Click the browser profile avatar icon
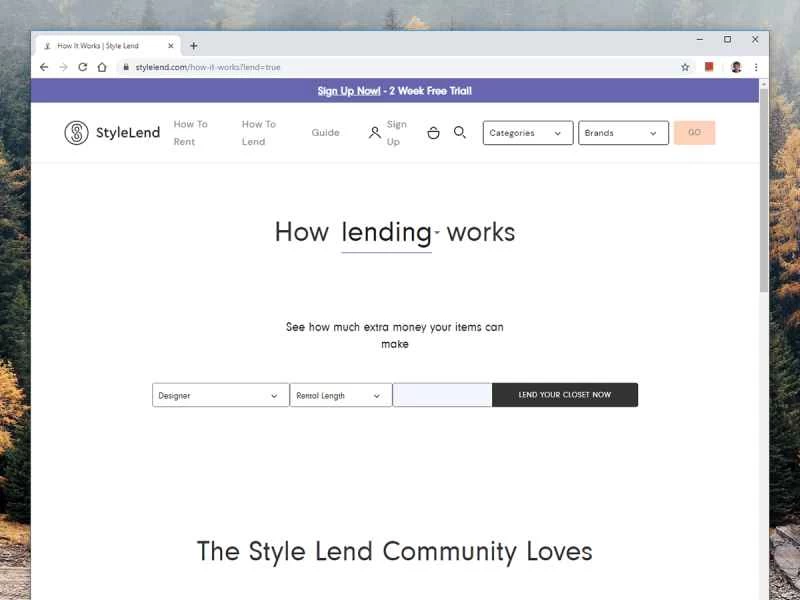The height and width of the screenshot is (600, 800). point(735,67)
